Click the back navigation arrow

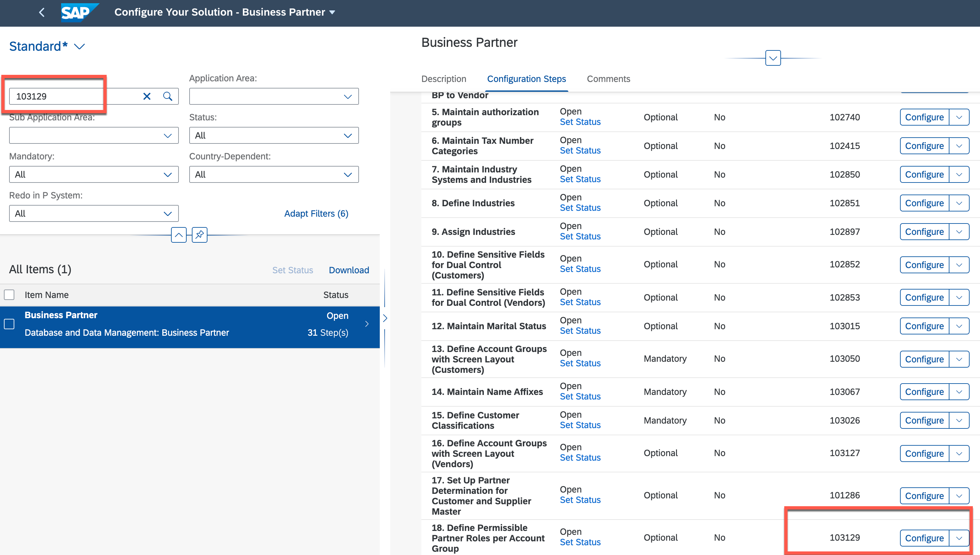pos(42,13)
